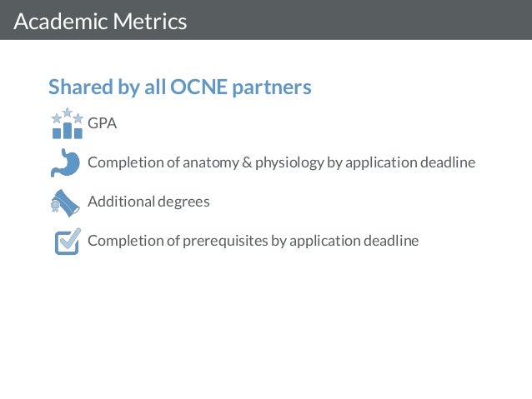Click the left star above GPA bars

[57, 118]
